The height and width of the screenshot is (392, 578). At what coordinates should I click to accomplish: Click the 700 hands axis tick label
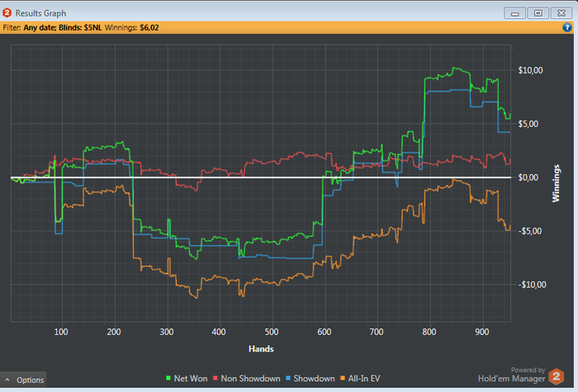tap(377, 332)
